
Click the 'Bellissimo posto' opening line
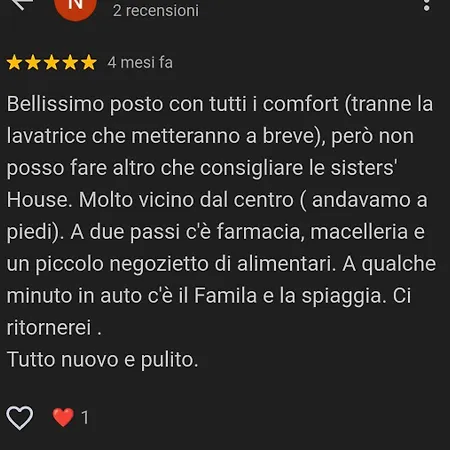pos(220,104)
